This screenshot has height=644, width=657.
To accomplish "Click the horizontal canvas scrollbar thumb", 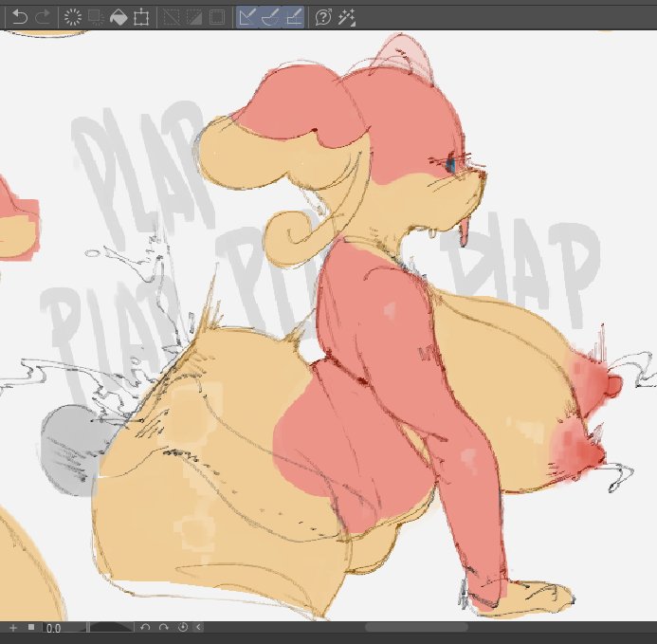I will coord(416,627).
